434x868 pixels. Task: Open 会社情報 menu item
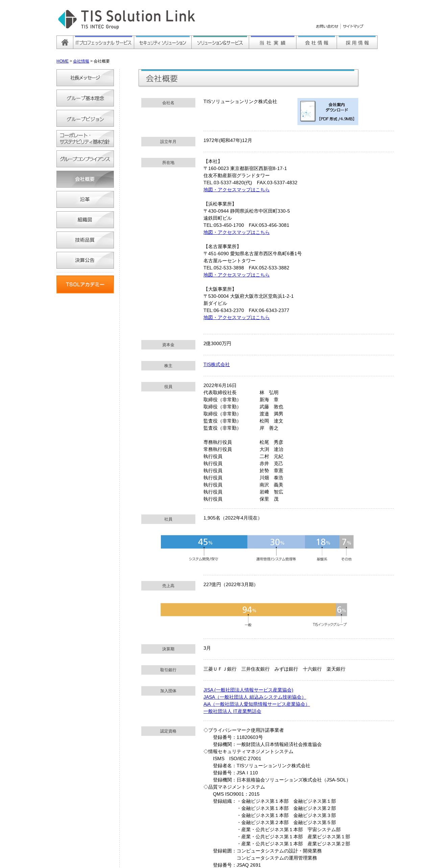tap(316, 43)
